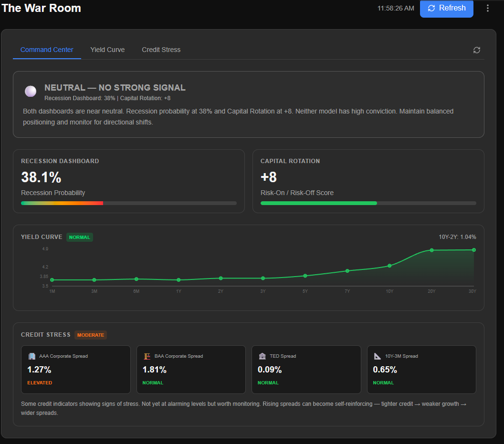This screenshot has height=444, width=504.
Task: Switch to the Yield Curve tab
Action: 107,50
